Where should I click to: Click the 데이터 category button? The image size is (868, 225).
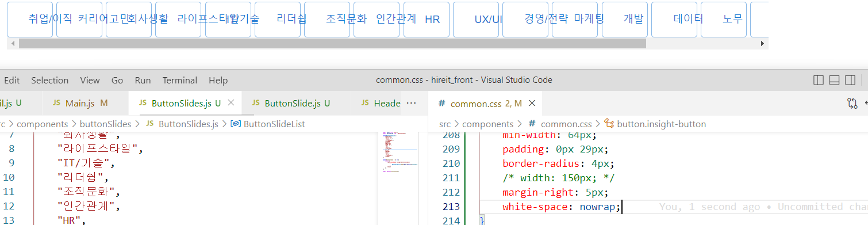point(675,19)
